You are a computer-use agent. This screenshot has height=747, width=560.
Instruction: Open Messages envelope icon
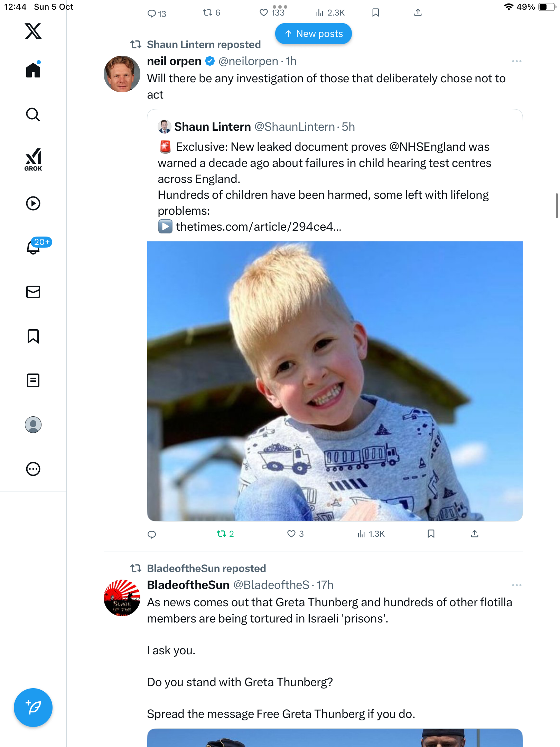click(x=33, y=292)
